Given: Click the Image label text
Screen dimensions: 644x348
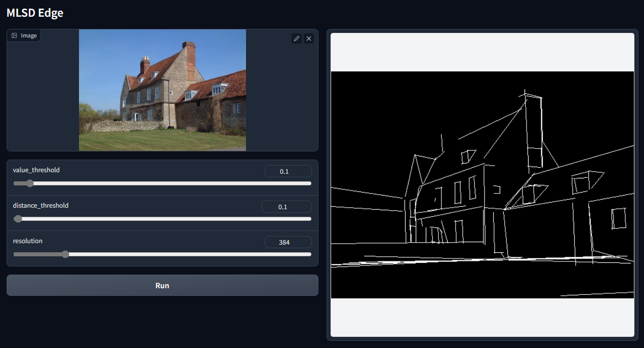Looking at the screenshot, I should pyautogui.click(x=29, y=35).
